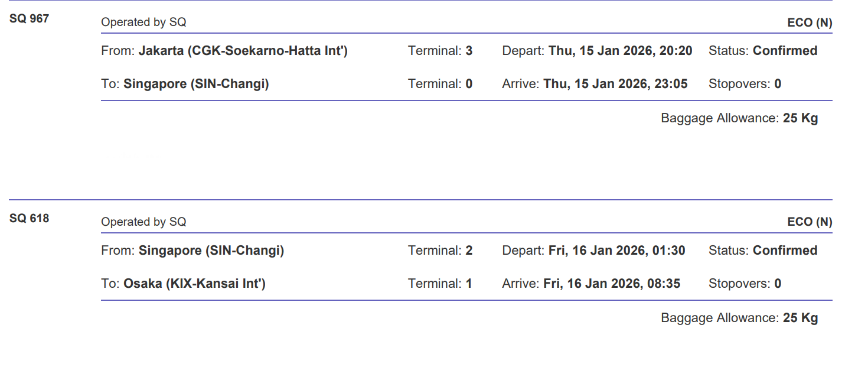Image resolution: width=868 pixels, height=367 pixels.
Task: Click the Terminal 3 label for Jakarta departure
Action: pyautogui.click(x=440, y=51)
